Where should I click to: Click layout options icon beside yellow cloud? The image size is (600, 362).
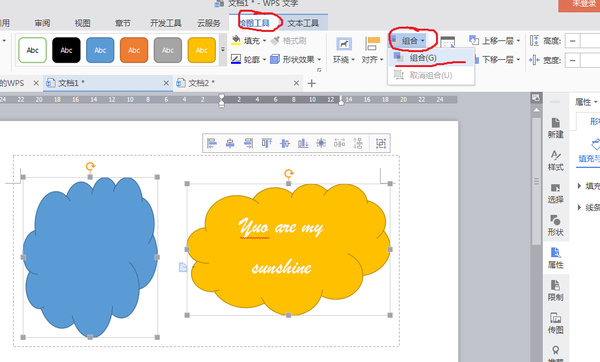coord(183,267)
